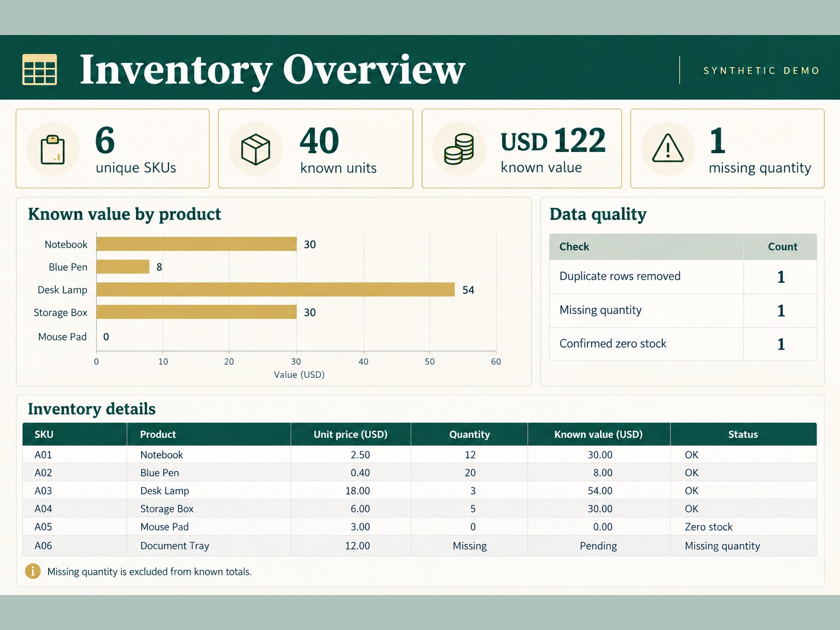The image size is (840, 630).
Task: Click the '6' unique SKUs value
Action: 105,140
